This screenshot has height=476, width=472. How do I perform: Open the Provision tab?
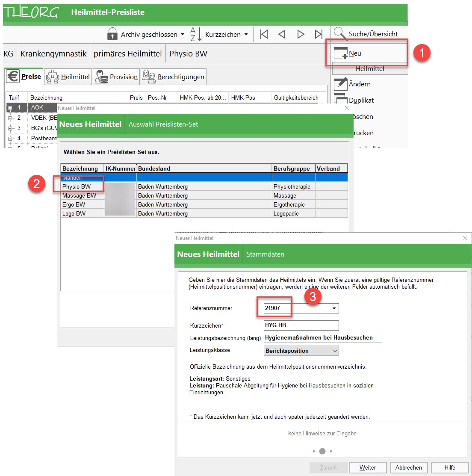[x=116, y=77]
